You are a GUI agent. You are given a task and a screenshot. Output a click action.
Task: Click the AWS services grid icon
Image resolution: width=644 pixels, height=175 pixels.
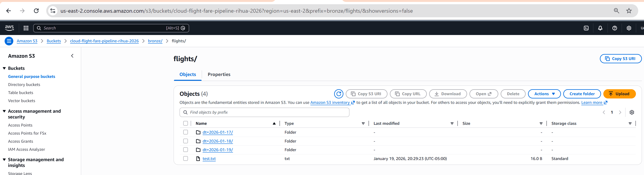click(26, 28)
